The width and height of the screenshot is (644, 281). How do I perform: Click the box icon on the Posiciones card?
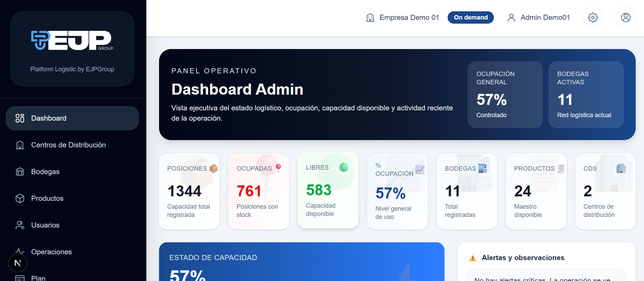pos(214,168)
